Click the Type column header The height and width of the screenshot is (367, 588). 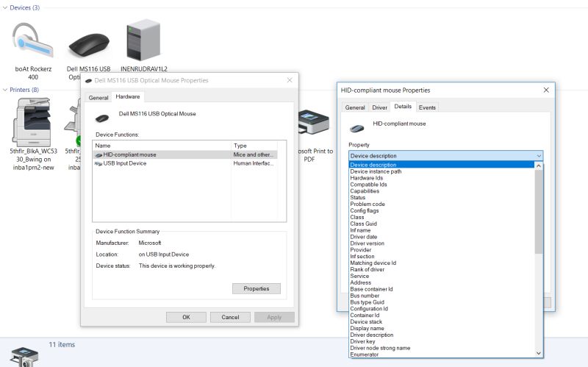254,146
